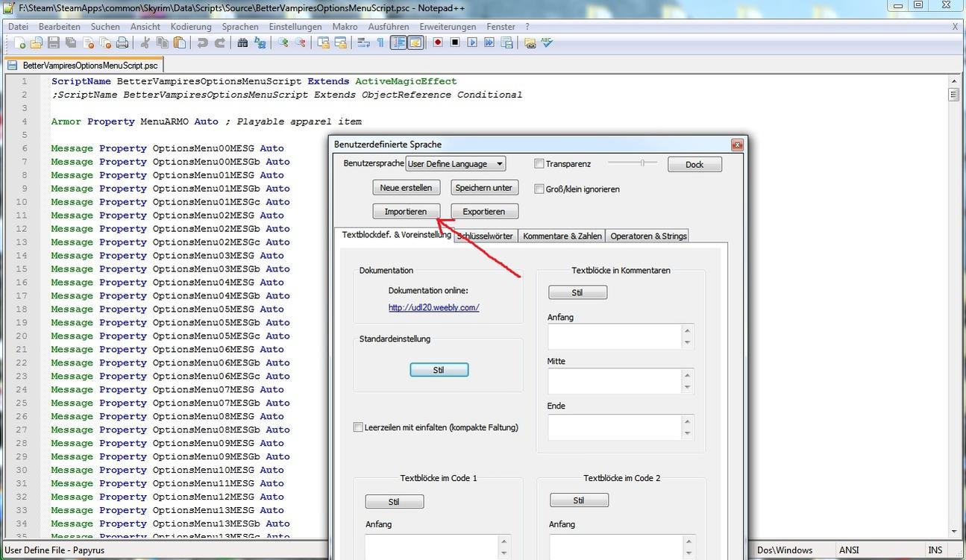
Task: Click the Undo arrow icon
Action: (202, 43)
